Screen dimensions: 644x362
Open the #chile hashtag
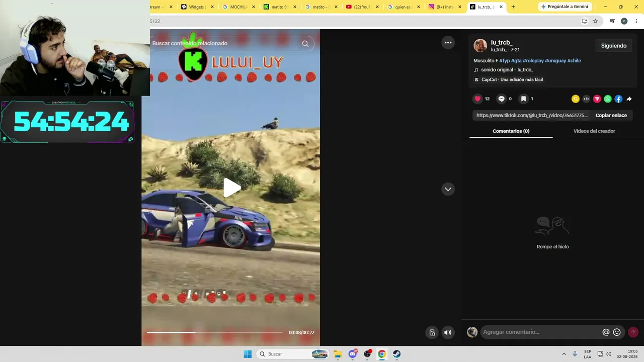coord(574,61)
